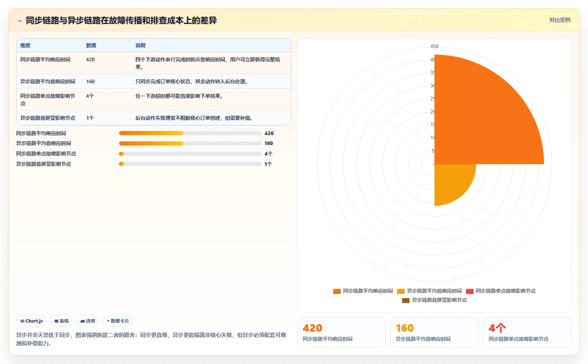Click the 表格 tag chip
This screenshot has height=364, width=588.
(61, 321)
